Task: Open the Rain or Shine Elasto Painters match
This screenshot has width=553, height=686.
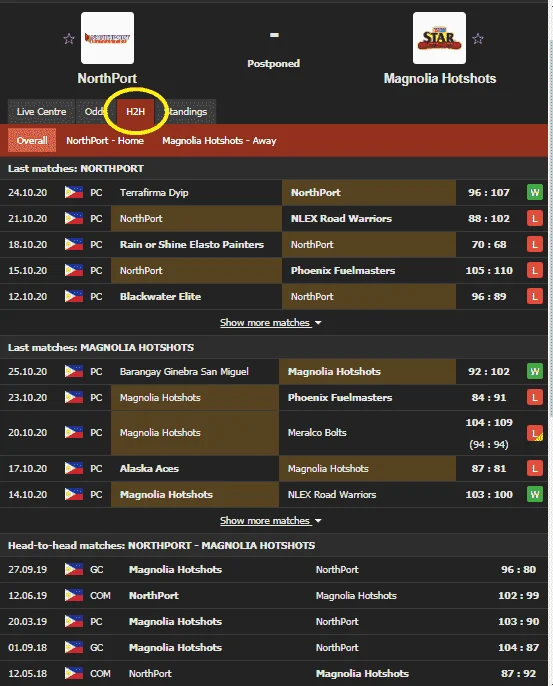Action: coord(273,244)
